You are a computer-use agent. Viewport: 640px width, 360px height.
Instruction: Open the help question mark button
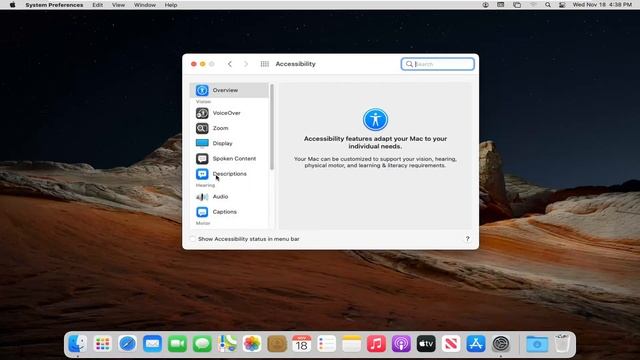(x=467, y=239)
